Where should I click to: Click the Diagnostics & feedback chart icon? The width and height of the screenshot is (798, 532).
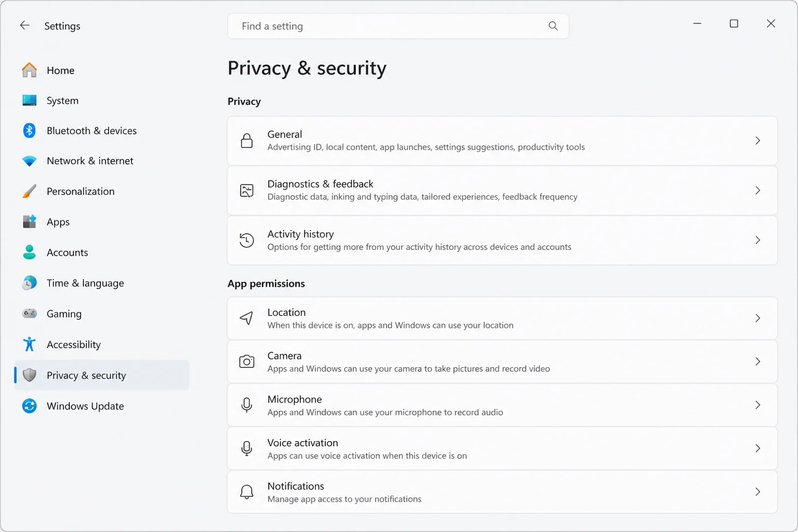point(247,191)
